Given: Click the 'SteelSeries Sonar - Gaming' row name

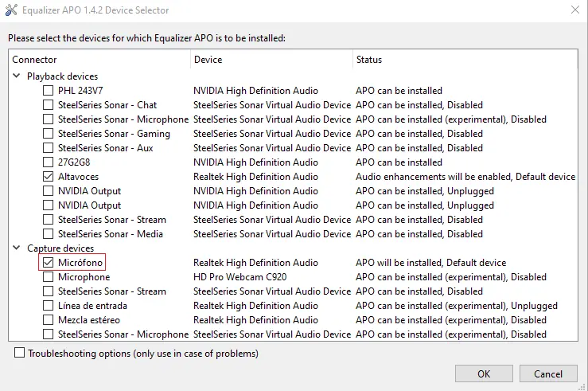Looking at the screenshot, I should (x=114, y=134).
